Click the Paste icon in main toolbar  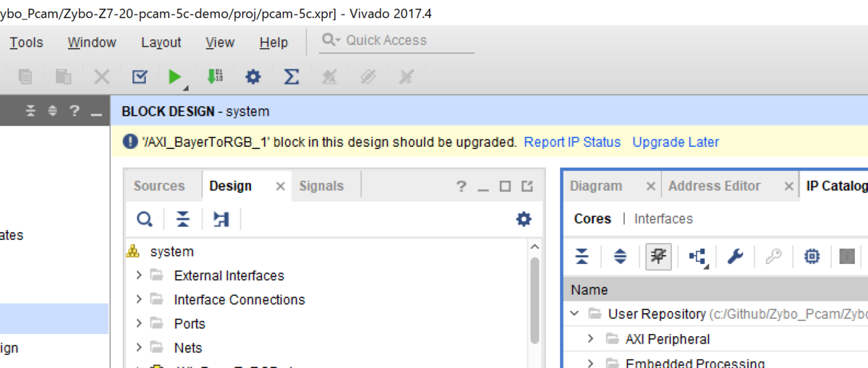[64, 76]
